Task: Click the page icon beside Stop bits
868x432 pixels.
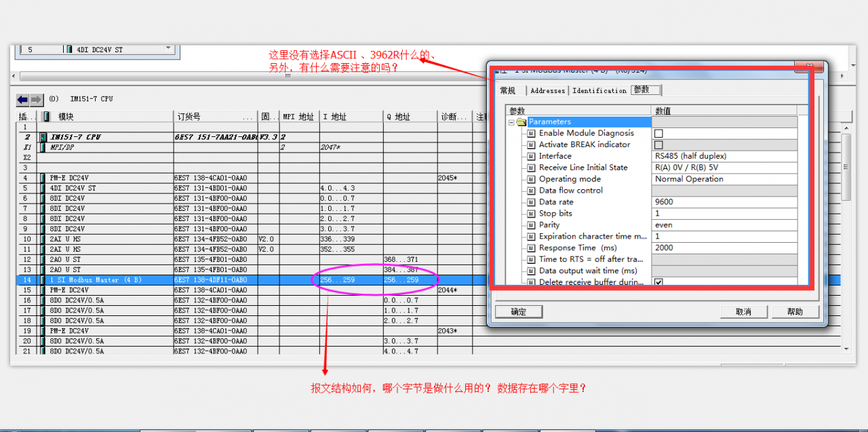Action: click(532, 214)
